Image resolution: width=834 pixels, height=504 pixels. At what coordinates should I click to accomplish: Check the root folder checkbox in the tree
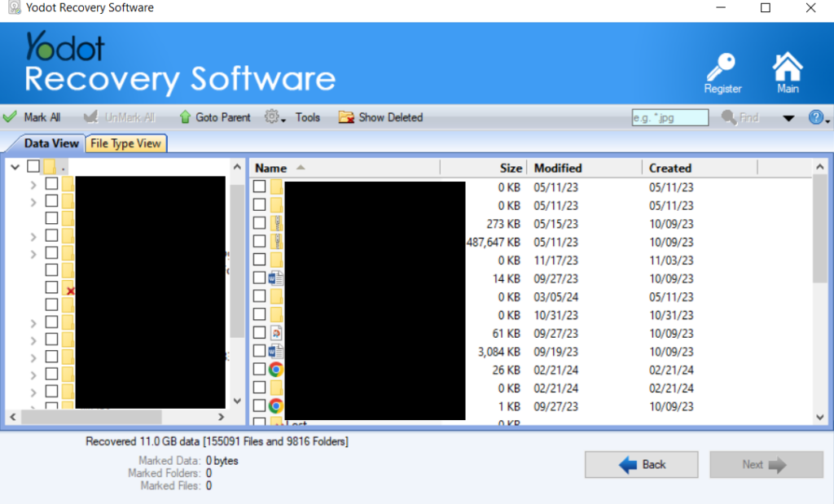tap(33, 165)
